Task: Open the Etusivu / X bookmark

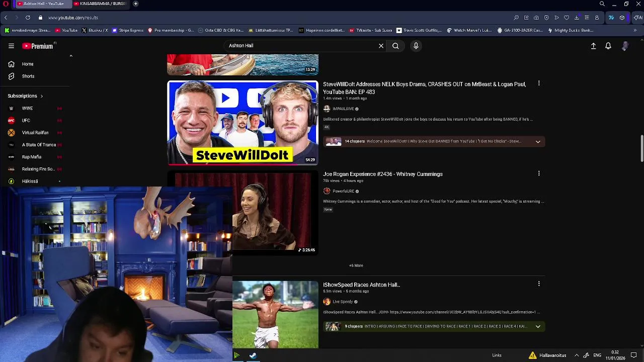Action: [95, 30]
